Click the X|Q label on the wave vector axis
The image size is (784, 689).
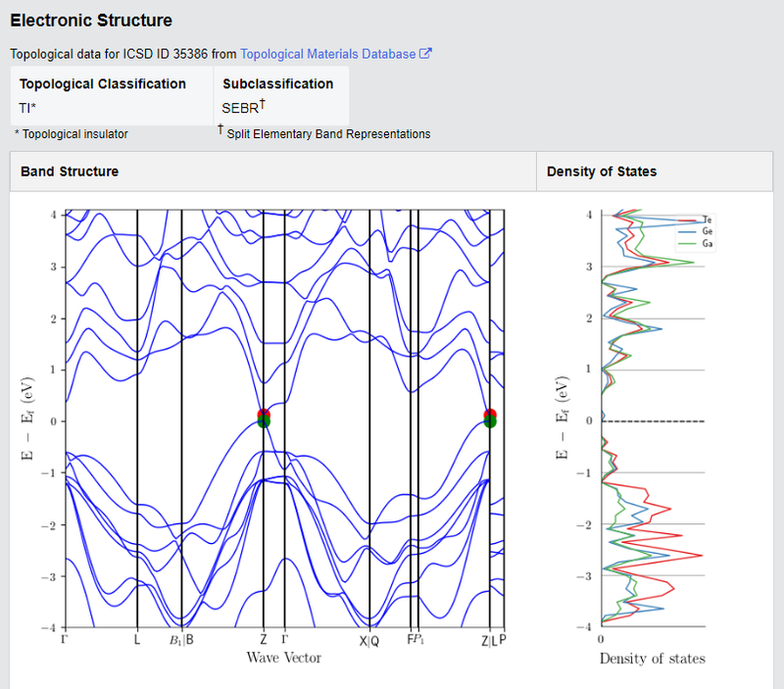tap(369, 641)
